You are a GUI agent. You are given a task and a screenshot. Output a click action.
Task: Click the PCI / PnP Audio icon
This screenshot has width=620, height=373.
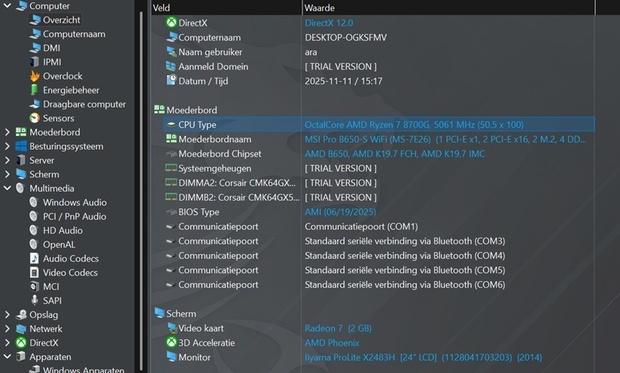[x=34, y=216]
